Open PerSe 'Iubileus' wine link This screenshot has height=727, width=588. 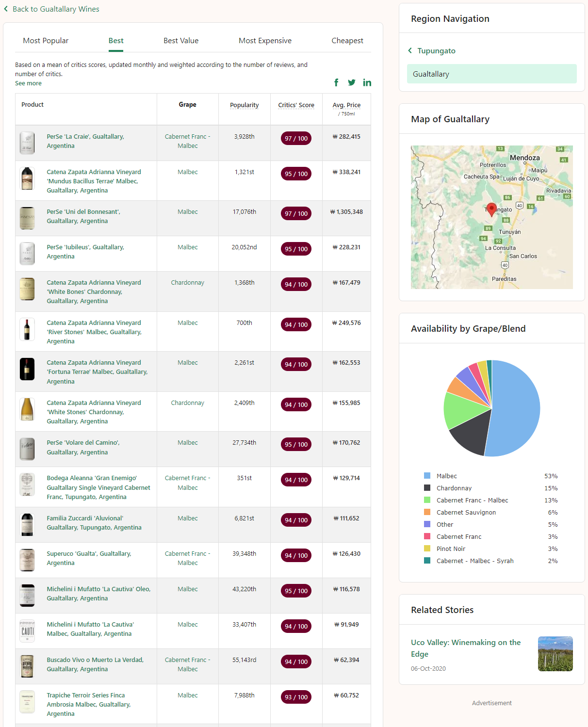tap(85, 252)
